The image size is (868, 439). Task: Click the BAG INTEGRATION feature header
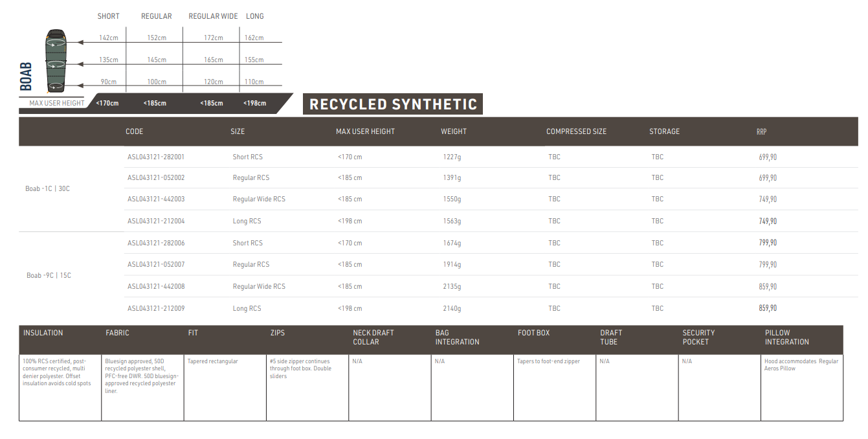pos(457,337)
